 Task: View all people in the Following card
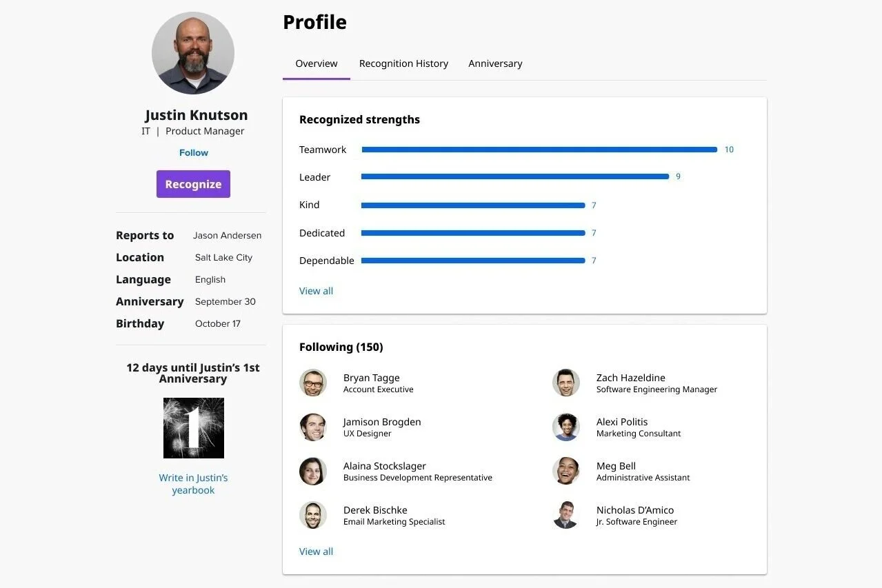point(316,551)
